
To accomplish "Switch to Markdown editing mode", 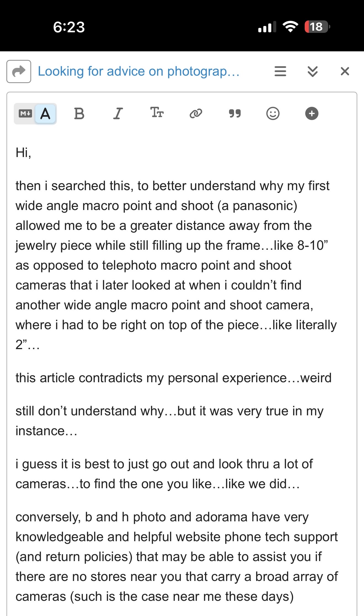I will point(25,113).
